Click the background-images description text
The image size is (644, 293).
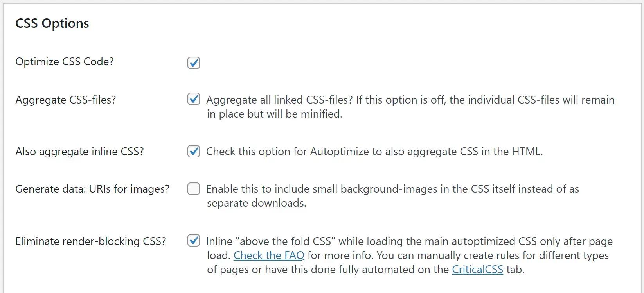[391, 196]
